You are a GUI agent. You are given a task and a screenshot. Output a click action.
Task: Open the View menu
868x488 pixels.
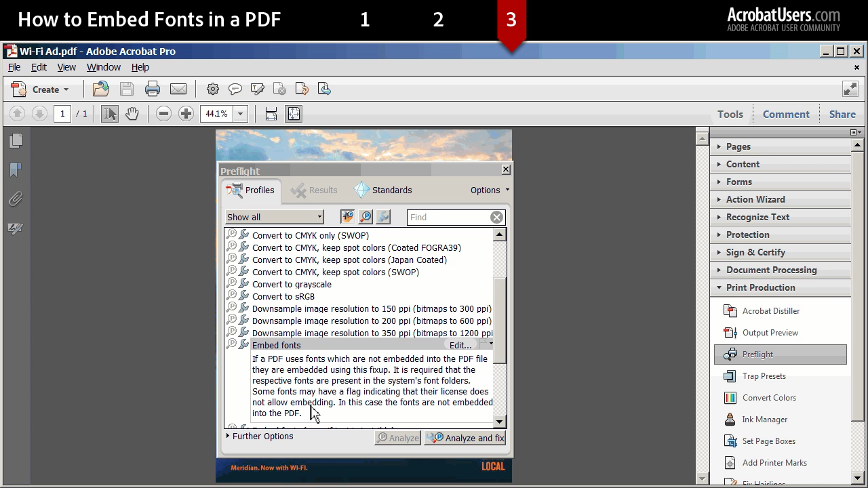66,67
